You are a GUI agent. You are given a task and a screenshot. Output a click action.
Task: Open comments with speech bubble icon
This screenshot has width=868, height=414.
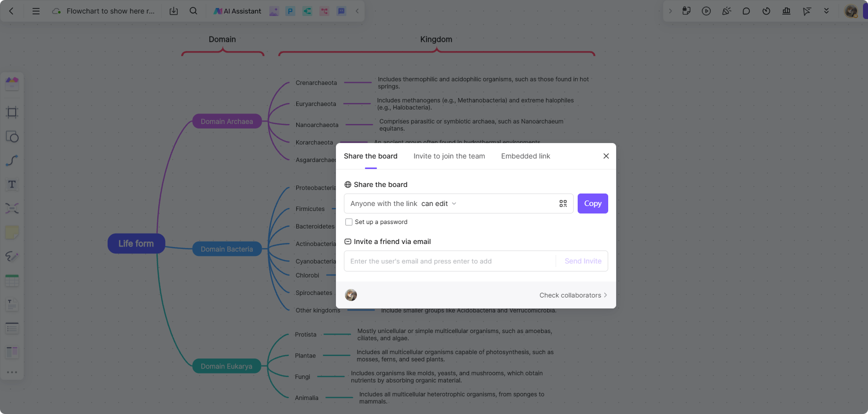(746, 11)
